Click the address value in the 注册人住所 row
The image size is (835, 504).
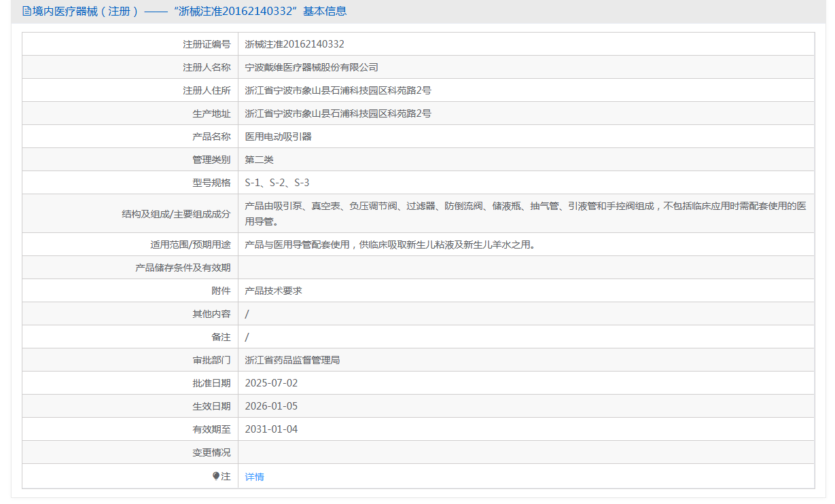(x=338, y=90)
